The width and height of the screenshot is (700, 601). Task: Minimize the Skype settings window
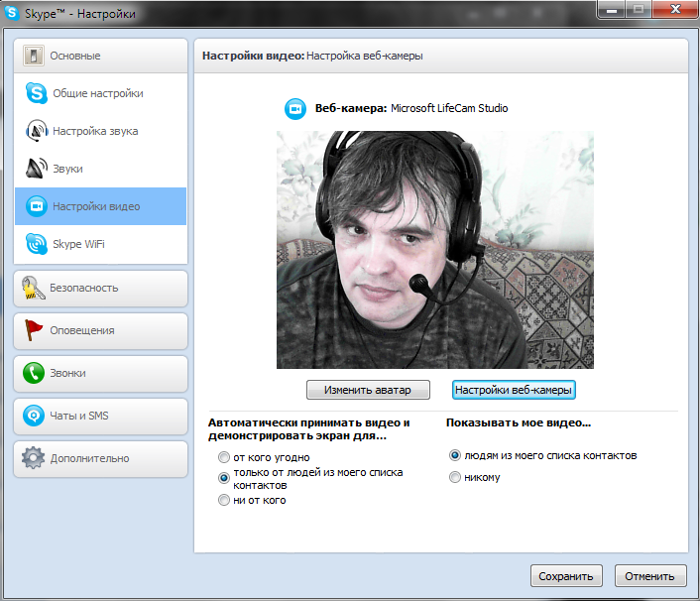611,10
